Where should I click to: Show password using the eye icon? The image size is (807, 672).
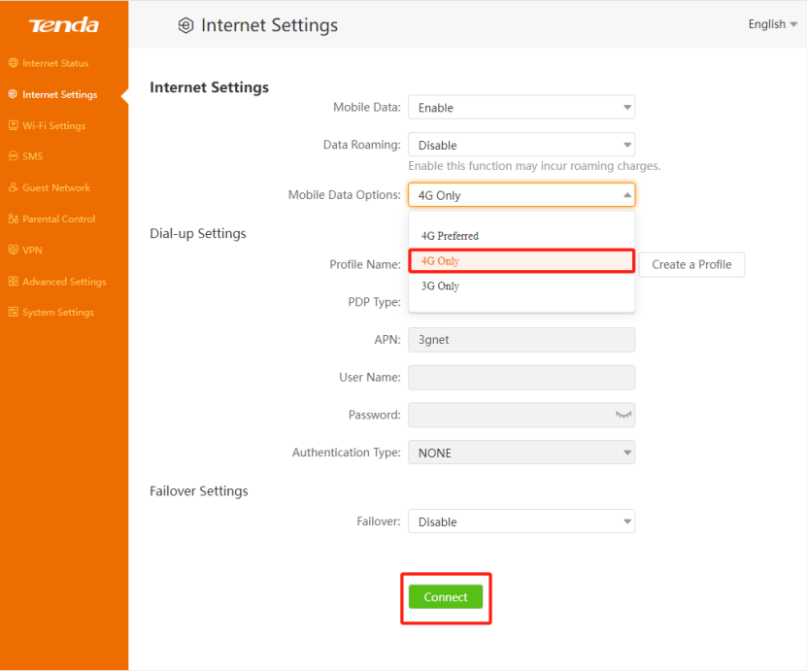pyautogui.click(x=622, y=415)
